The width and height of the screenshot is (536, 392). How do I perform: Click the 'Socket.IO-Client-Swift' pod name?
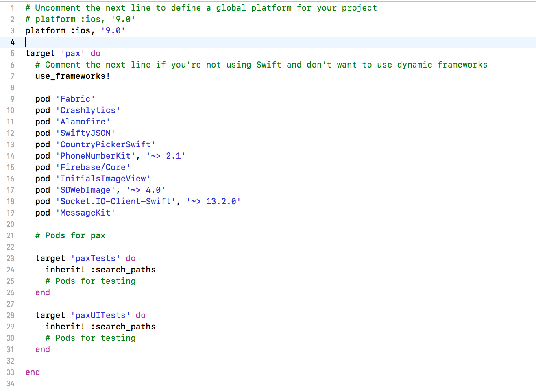click(115, 201)
